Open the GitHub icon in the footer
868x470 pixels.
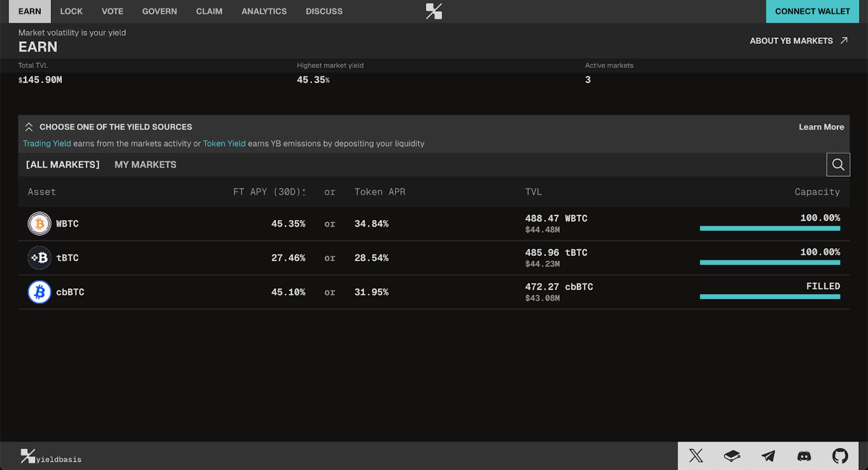click(840, 456)
